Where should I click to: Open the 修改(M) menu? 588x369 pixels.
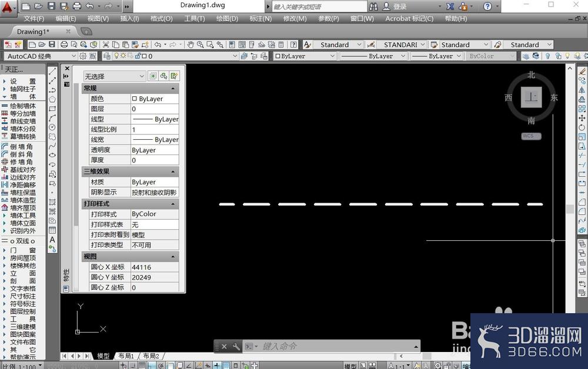(x=295, y=18)
